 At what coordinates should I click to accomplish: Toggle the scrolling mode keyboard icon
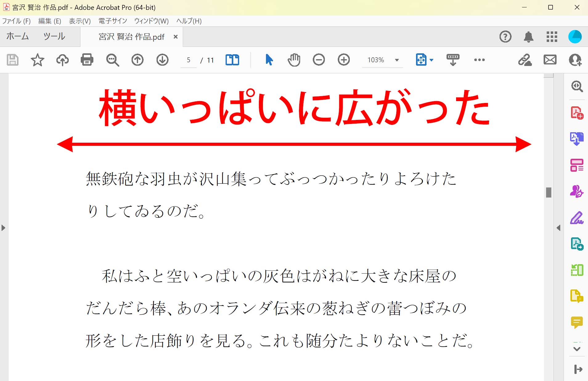(x=453, y=60)
